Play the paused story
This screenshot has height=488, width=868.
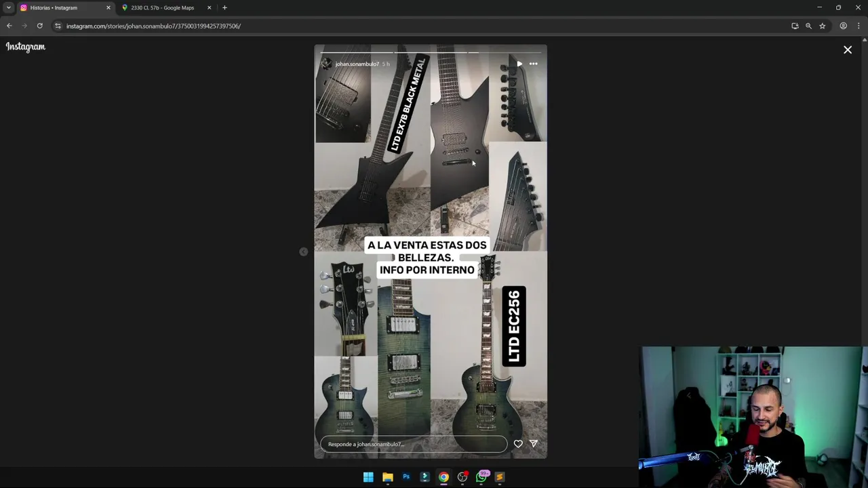pyautogui.click(x=519, y=64)
